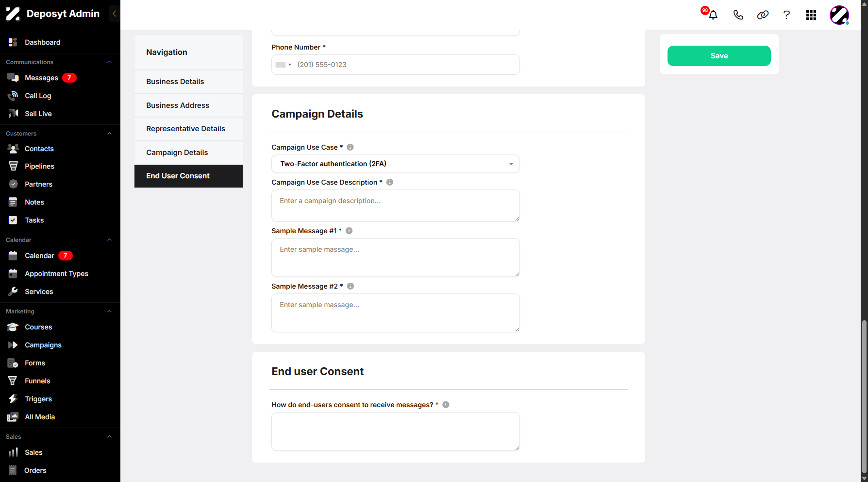868x482 pixels.
Task: Go to Business Details navigation item
Action: (188, 82)
